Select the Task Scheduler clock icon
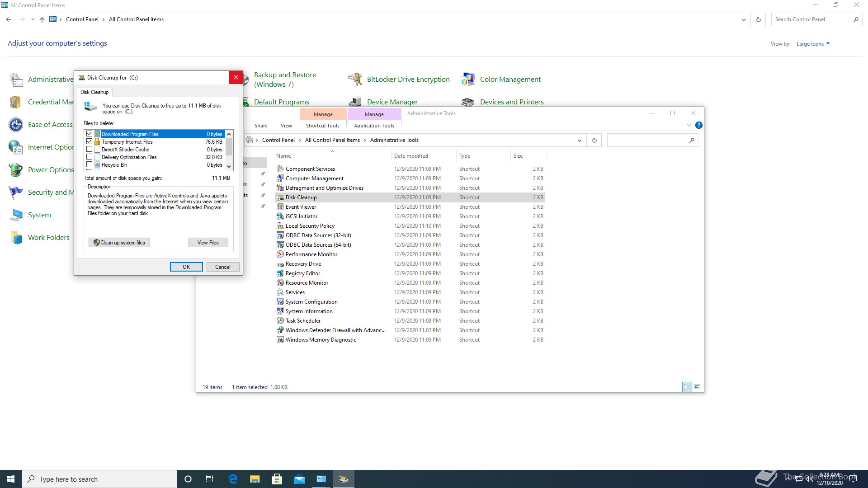Image resolution: width=868 pixels, height=488 pixels. click(280, 320)
